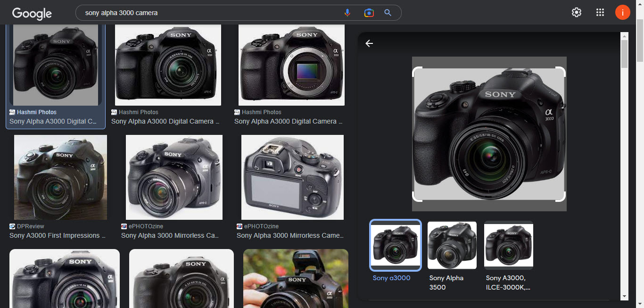
Task: Click the preview panel scrollbar thumb
Action: coord(625,54)
